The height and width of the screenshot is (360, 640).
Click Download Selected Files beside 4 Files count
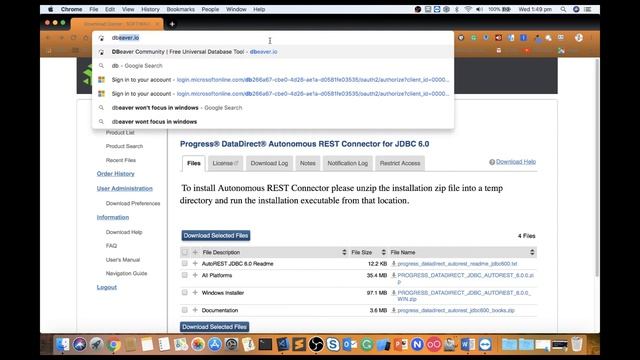point(216,236)
